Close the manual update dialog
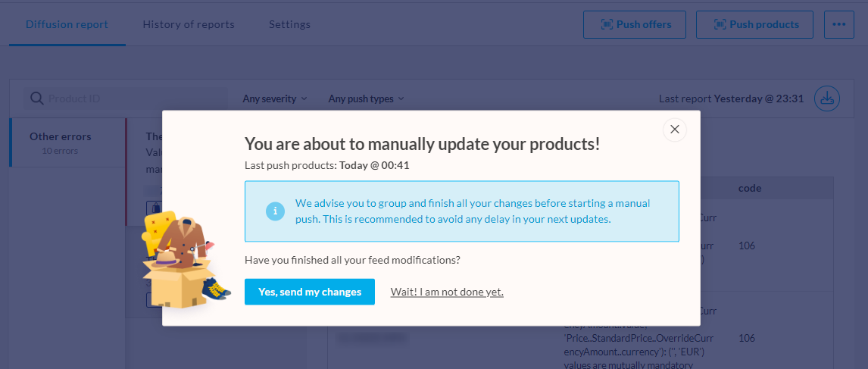This screenshot has height=369, width=868. point(674,130)
